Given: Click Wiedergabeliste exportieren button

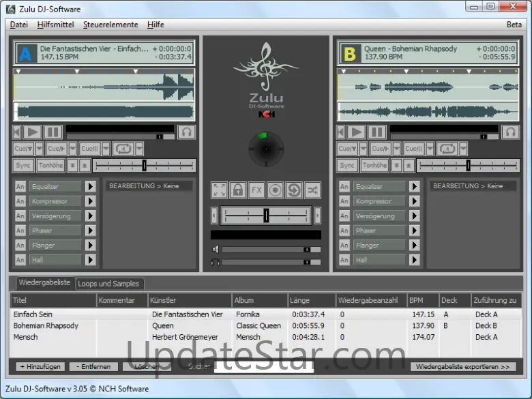Looking at the screenshot, I should coord(462,367).
